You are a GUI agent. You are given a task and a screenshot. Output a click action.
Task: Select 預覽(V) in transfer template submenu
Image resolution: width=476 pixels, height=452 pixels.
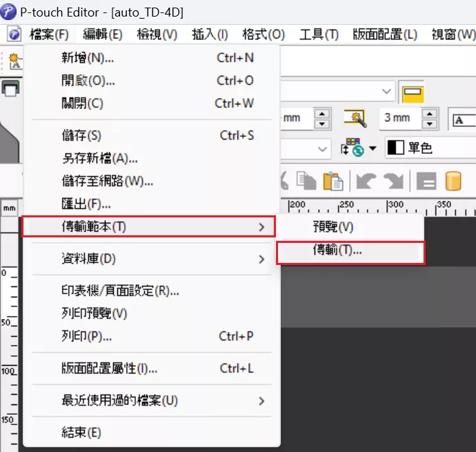(x=333, y=226)
